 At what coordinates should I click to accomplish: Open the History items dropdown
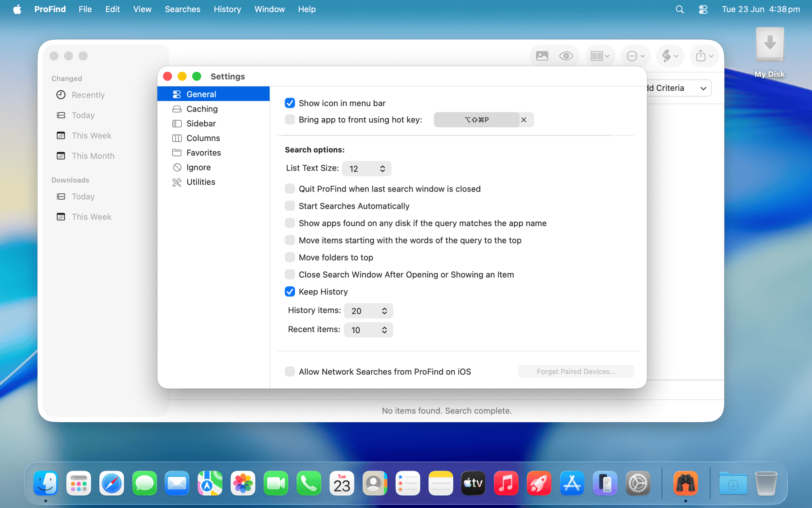tap(368, 311)
